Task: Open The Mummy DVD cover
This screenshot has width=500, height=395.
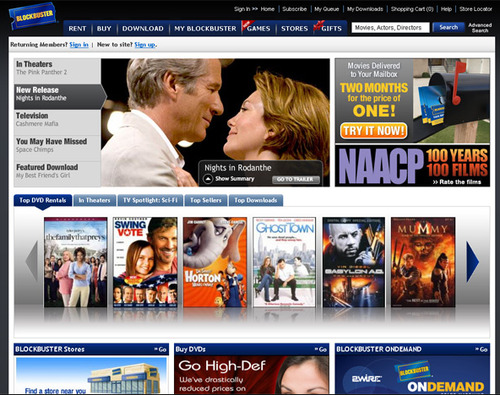Action: click(x=423, y=262)
